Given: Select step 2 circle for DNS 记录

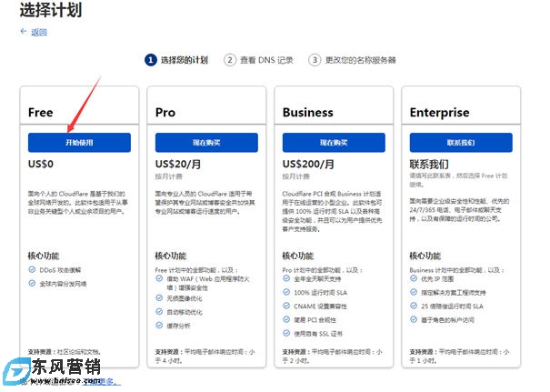Looking at the screenshot, I should tap(230, 60).
